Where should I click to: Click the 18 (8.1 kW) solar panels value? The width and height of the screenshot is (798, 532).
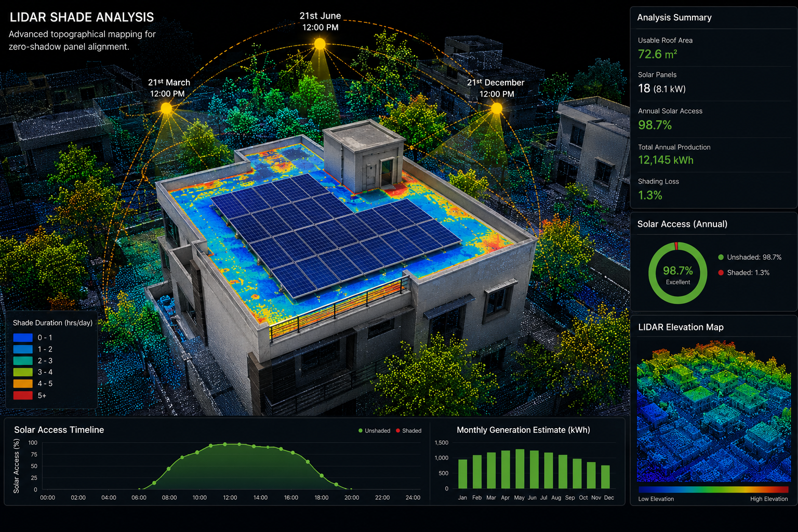click(662, 89)
